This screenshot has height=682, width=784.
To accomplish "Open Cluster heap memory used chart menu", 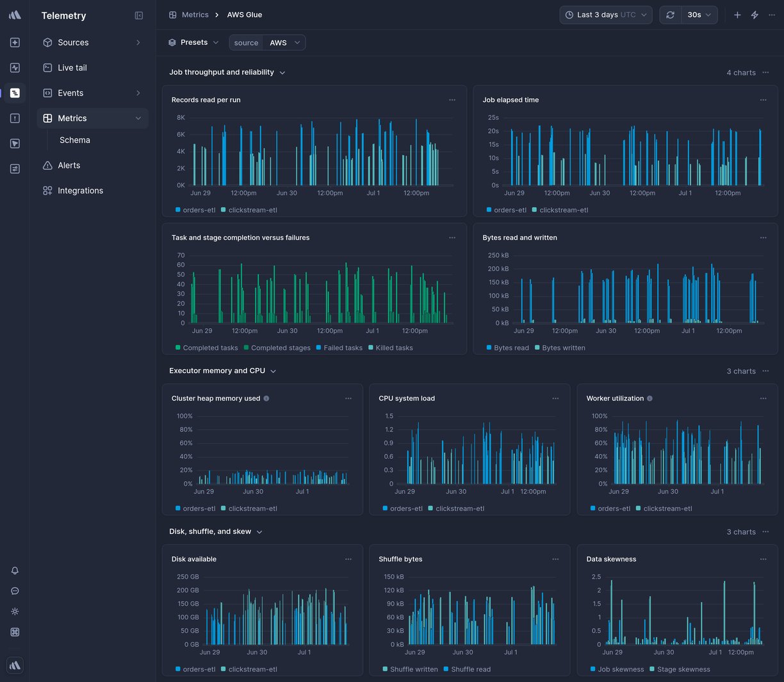I will pyautogui.click(x=348, y=399).
